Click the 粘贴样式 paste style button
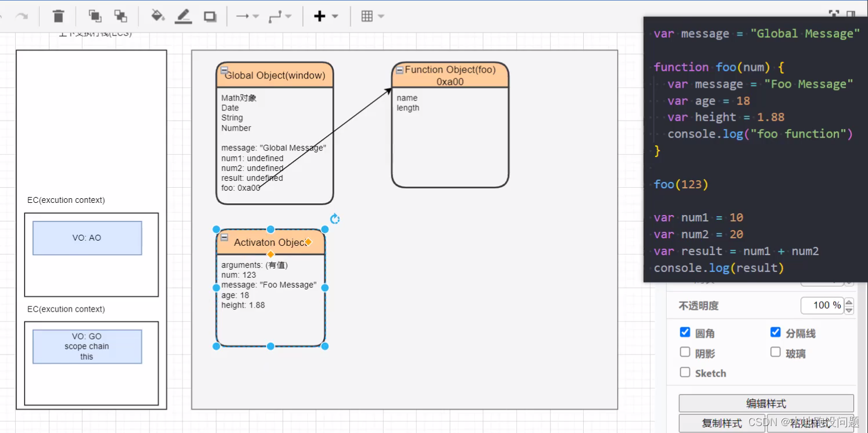Screen dimensions: 868x433 [x=810, y=423]
